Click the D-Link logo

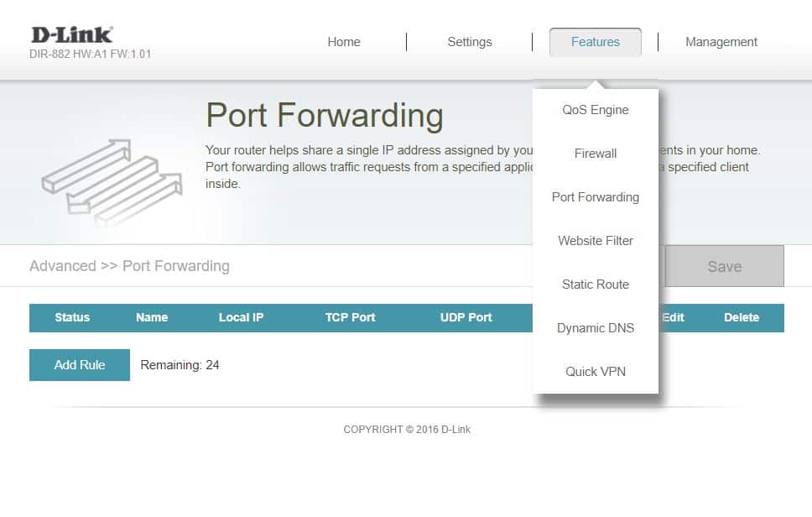pos(71,34)
